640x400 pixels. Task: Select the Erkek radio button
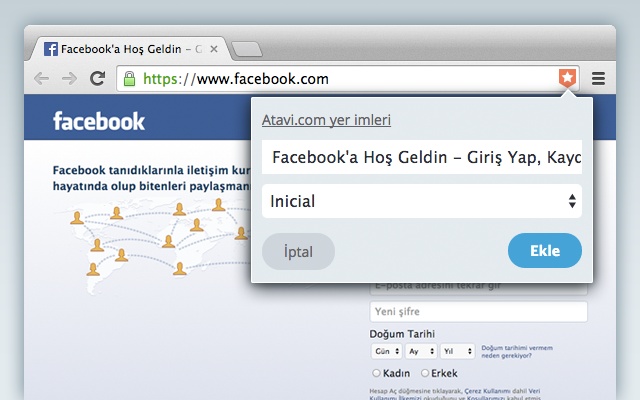(425, 373)
